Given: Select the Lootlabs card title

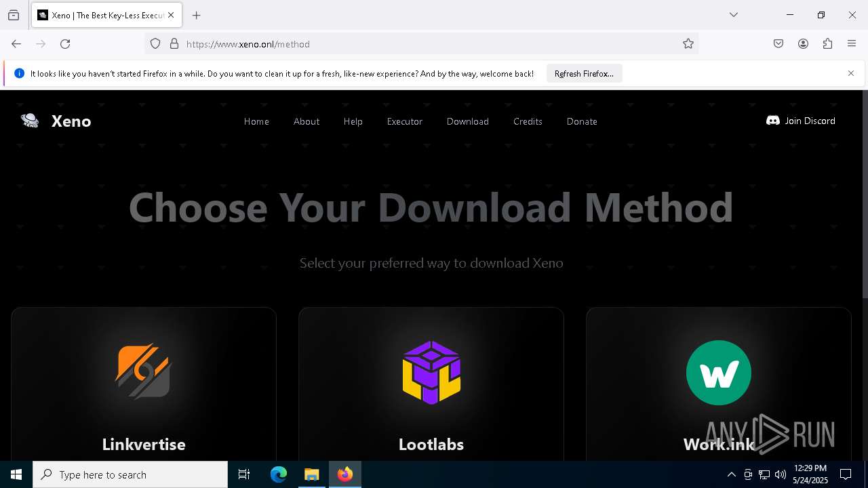Looking at the screenshot, I should point(431,444).
